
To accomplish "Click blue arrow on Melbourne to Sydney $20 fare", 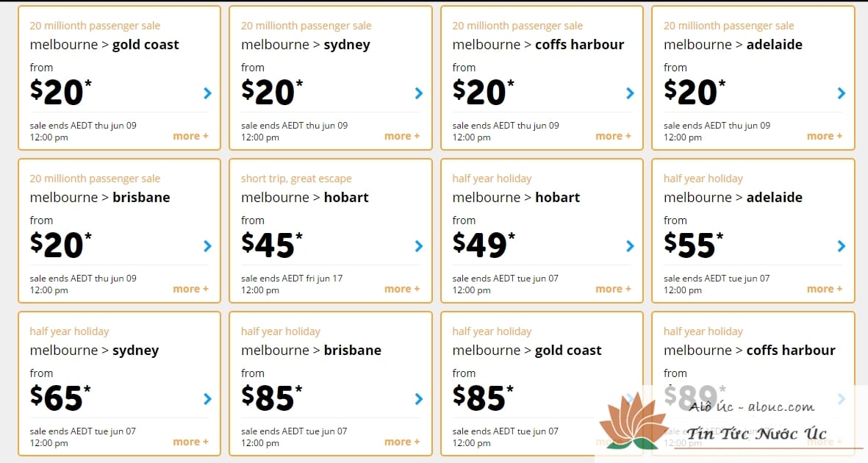I will point(419,93).
